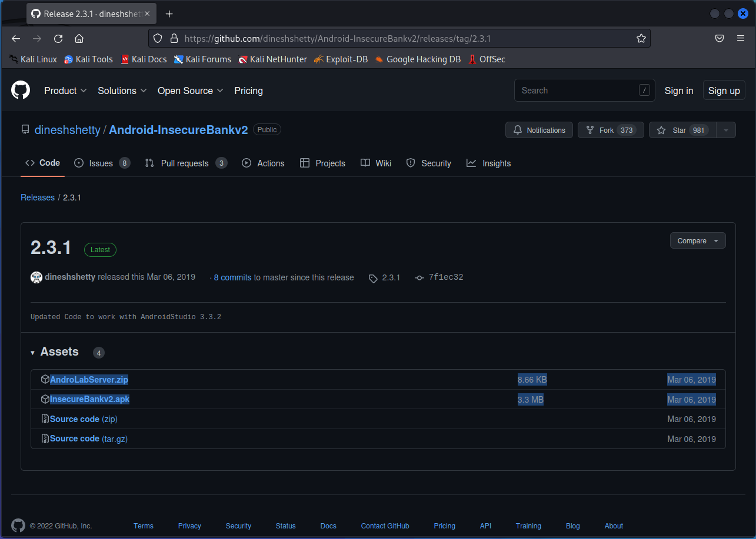
Task: Switch to the Code tab
Action: pyautogui.click(x=42, y=163)
